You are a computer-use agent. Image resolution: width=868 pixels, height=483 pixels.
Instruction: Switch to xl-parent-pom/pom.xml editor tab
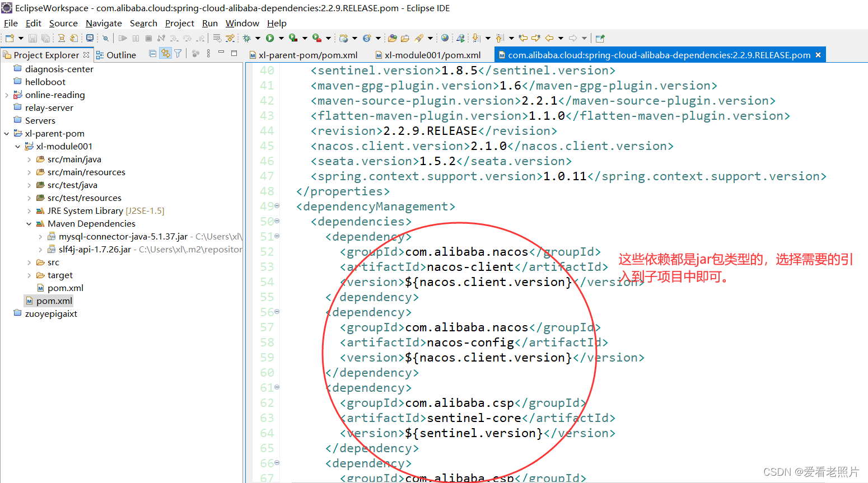click(x=304, y=55)
